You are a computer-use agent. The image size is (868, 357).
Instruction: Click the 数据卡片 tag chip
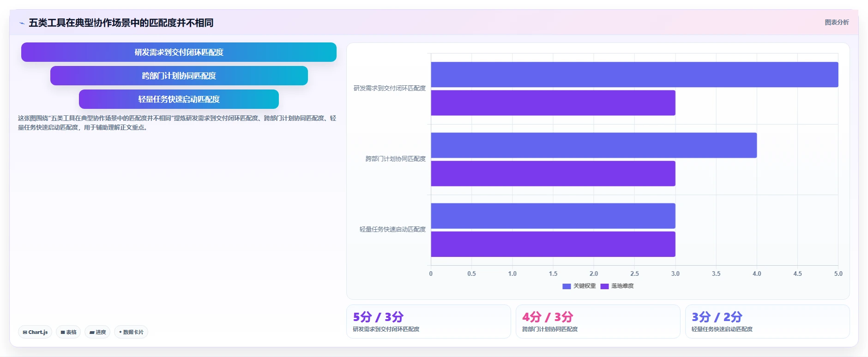pos(131,332)
